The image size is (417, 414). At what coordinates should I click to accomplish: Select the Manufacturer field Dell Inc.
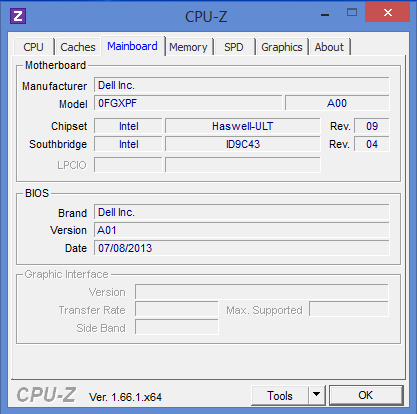pyautogui.click(x=242, y=85)
